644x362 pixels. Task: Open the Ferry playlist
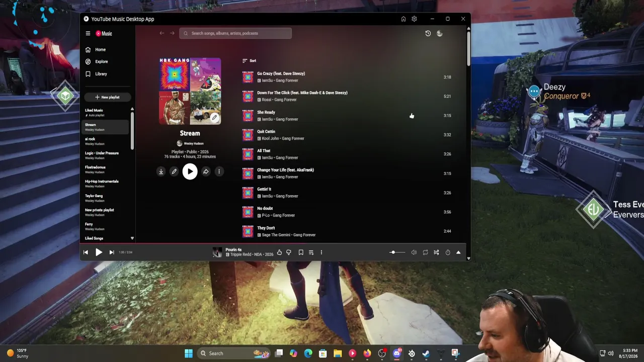(106, 226)
